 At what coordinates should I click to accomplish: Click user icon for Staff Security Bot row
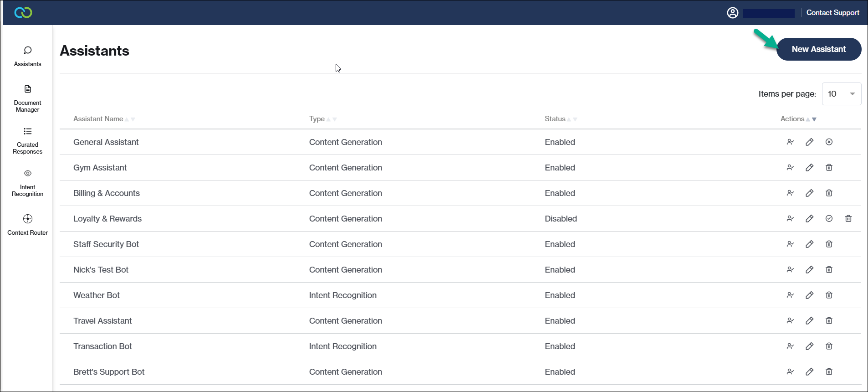point(790,244)
